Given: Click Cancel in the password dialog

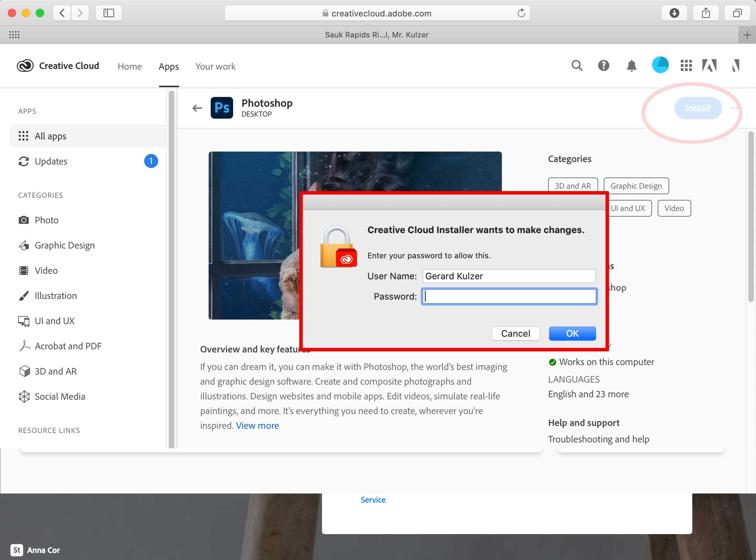Looking at the screenshot, I should tap(516, 333).
